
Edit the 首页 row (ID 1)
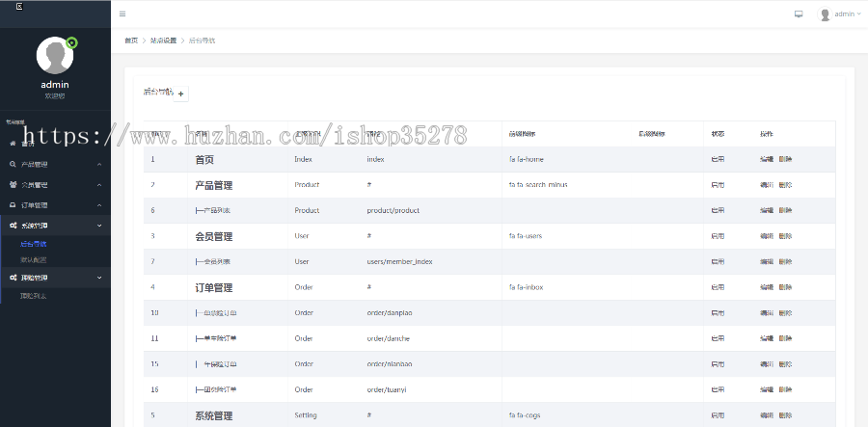[x=767, y=159]
